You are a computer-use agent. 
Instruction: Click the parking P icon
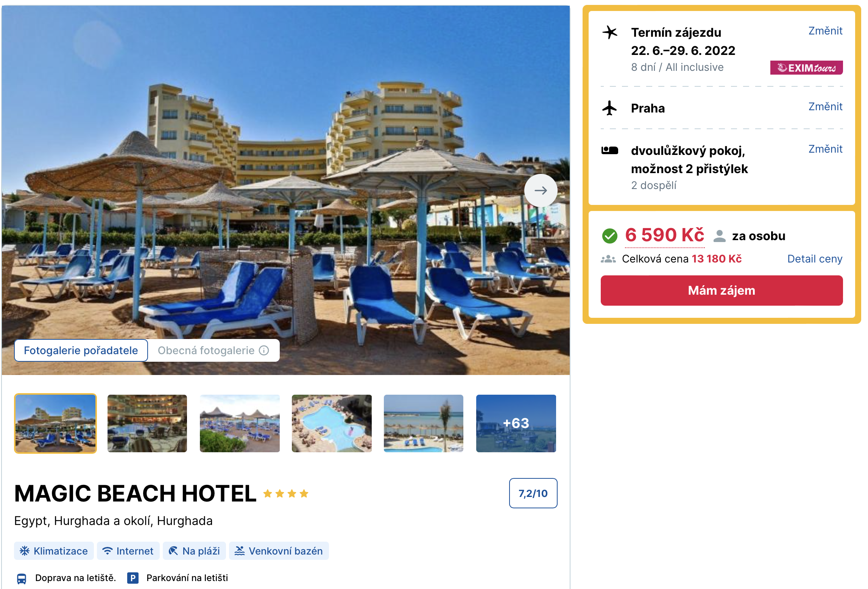coord(132,578)
